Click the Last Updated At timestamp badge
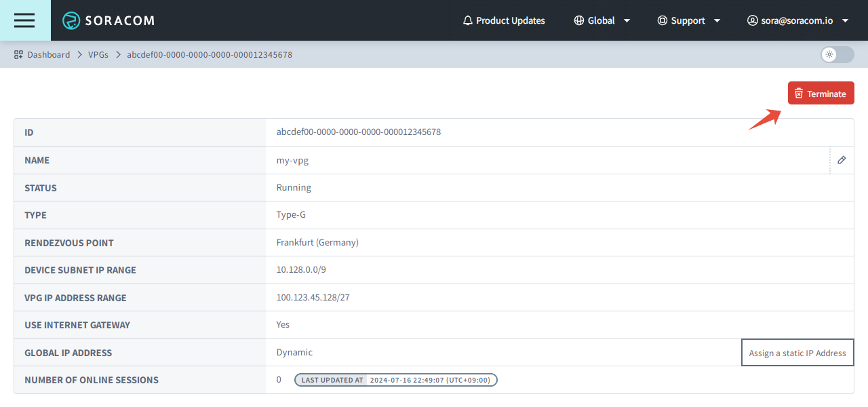868x407 pixels. (396, 380)
